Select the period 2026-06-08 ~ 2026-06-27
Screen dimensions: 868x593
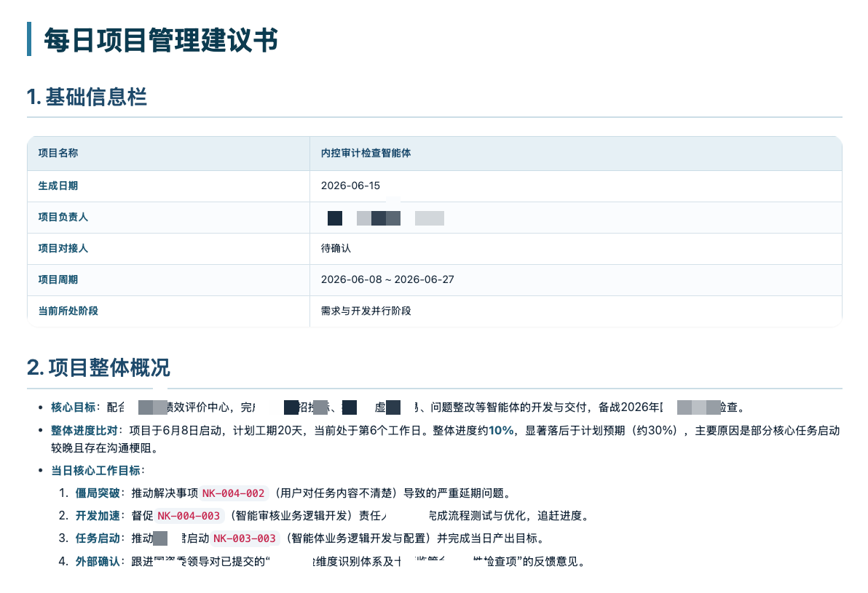tap(387, 279)
